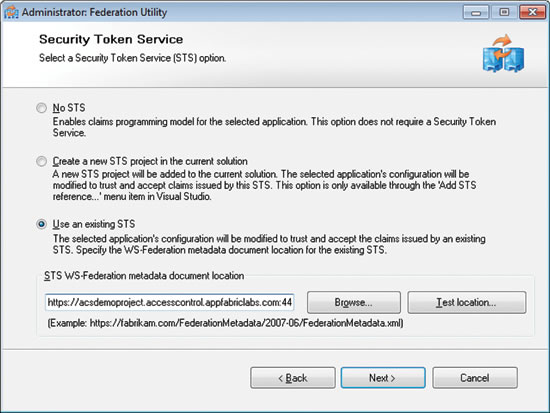The height and width of the screenshot is (413, 550).
Task: Close the Federation Utility window
Action: coord(532,12)
